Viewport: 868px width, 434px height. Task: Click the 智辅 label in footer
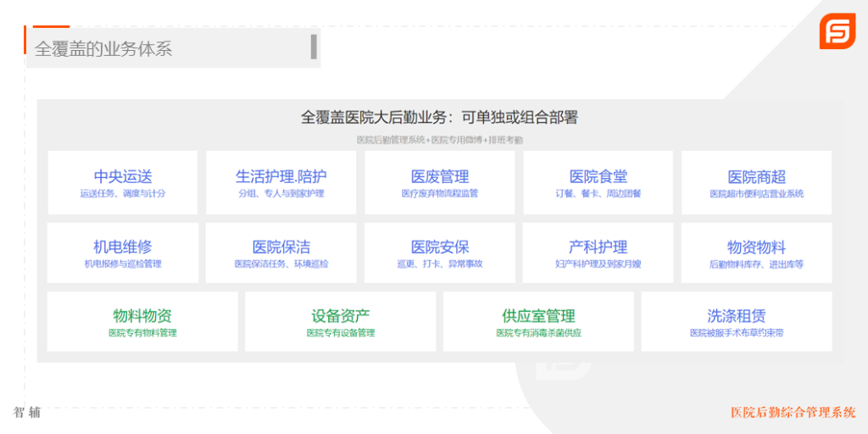(27, 413)
